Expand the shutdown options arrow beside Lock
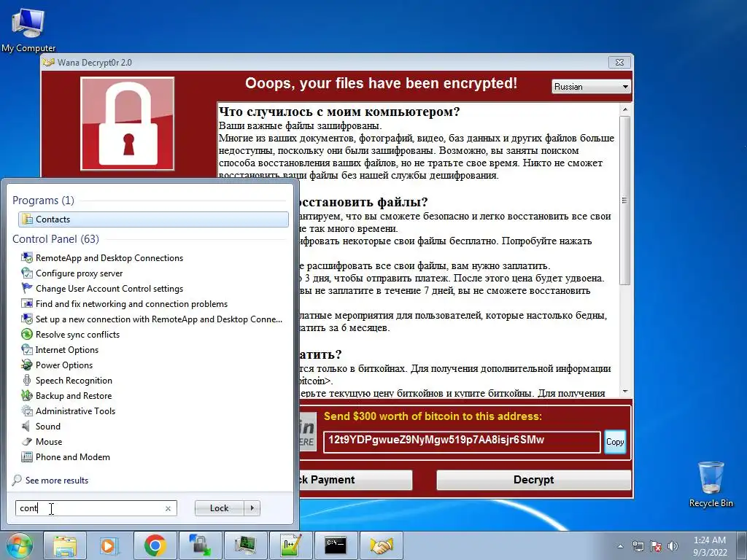The height and width of the screenshot is (560, 747). pos(252,508)
